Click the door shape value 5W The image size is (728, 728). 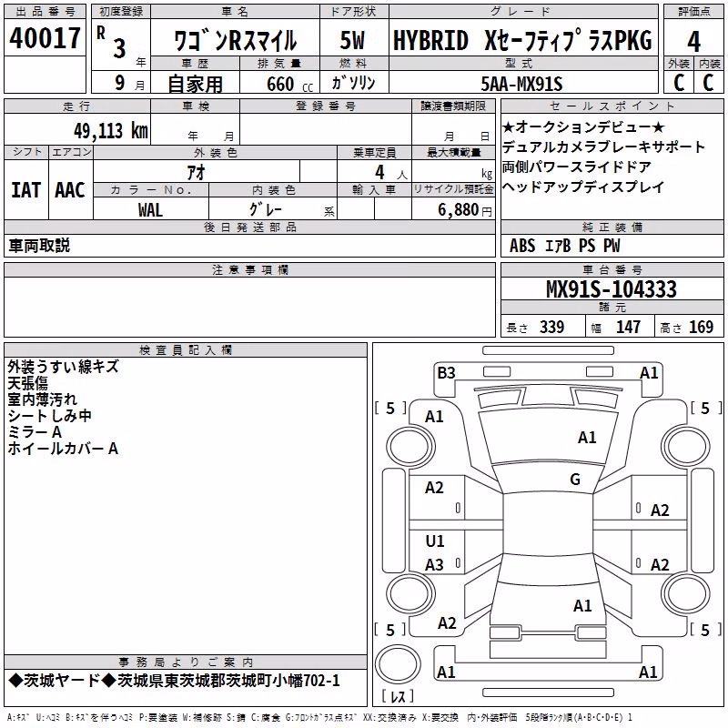click(353, 40)
